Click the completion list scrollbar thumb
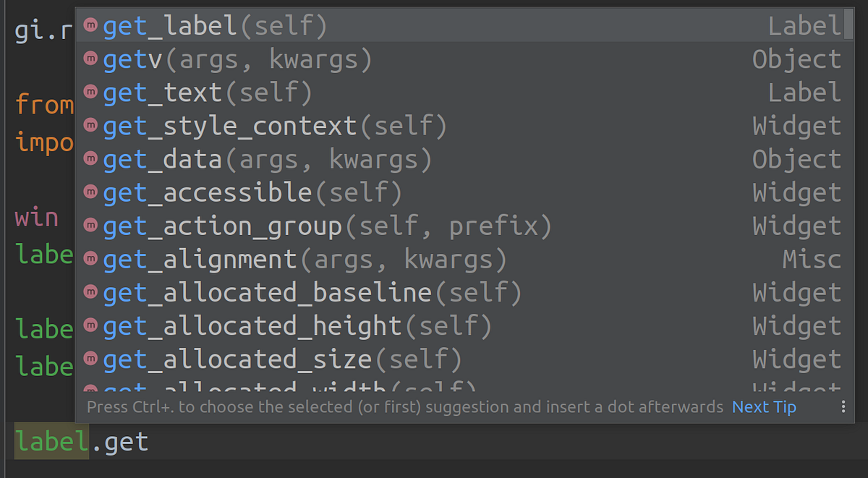The height and width of the screenshot is (478, 868). [x=849, y=23]
